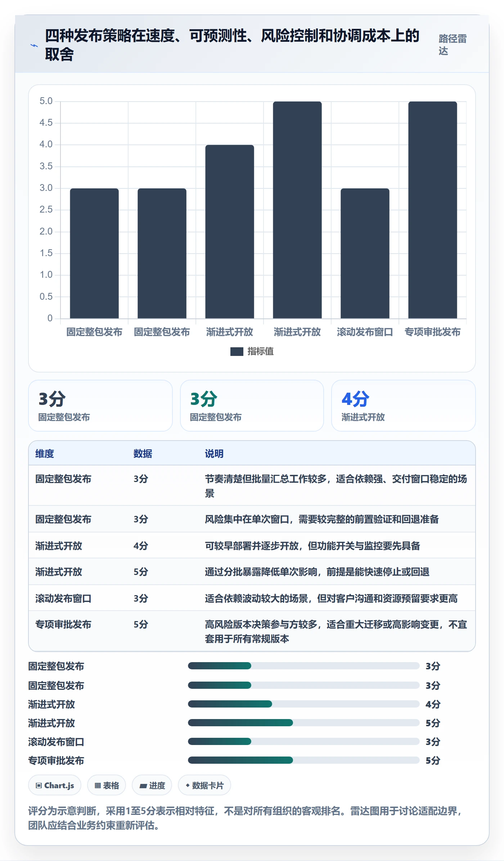Open the 4分 渐进式开放 data card
The image size is (504, 861).
pos(403,406)
